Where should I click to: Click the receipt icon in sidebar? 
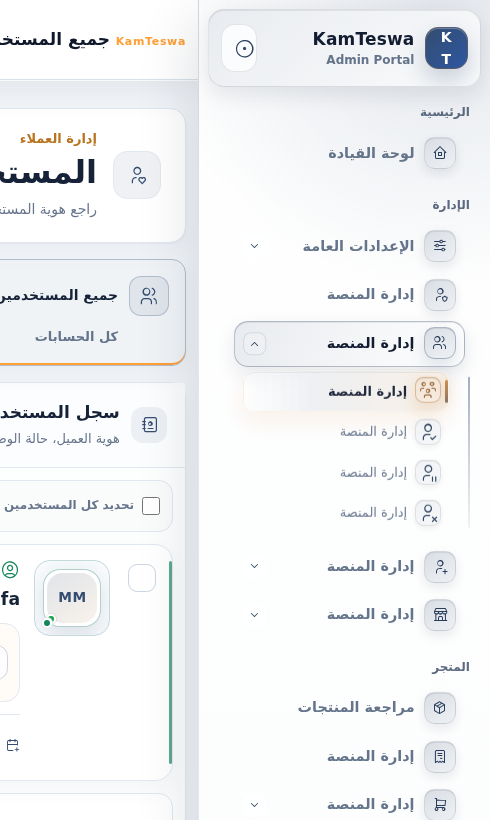pos(440,756)
